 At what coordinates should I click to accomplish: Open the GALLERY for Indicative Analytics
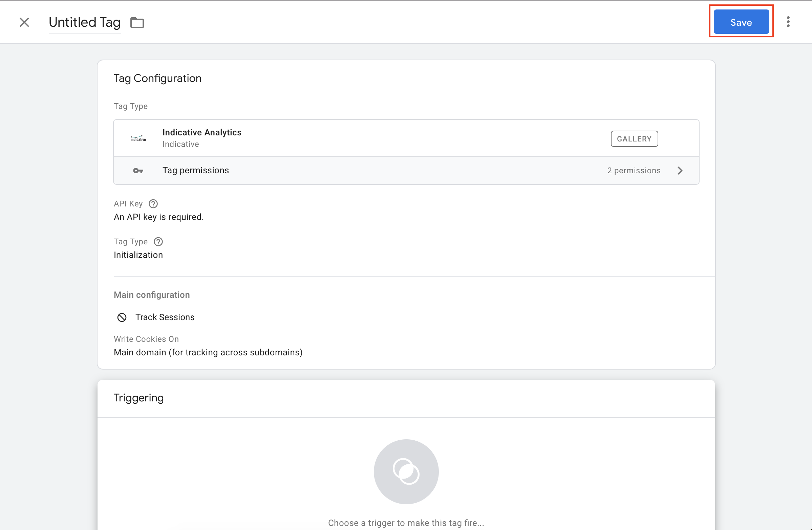(634, 138)
